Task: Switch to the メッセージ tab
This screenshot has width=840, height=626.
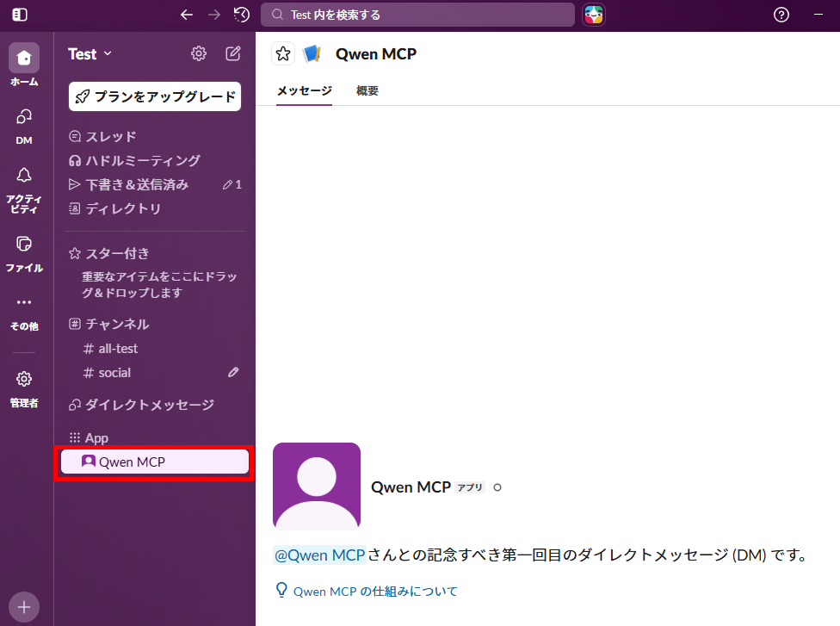Action: click(x=304, y=90)
